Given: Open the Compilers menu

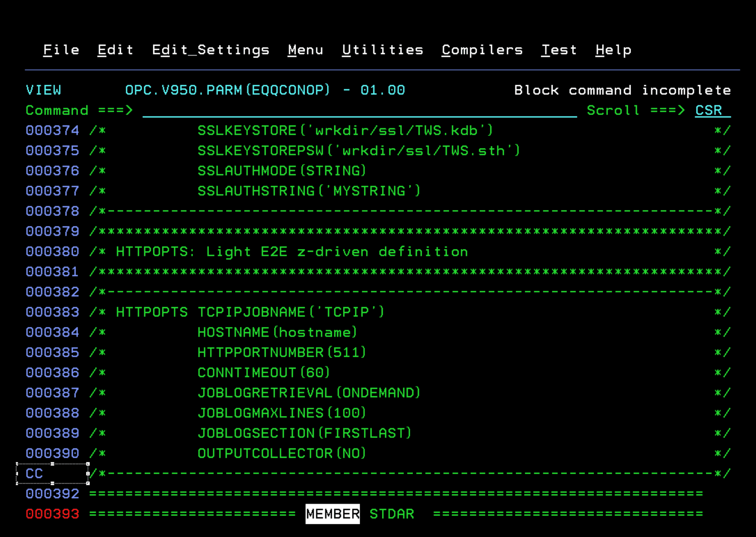Looking at the screenshot, I should click(x=482, y=50).
